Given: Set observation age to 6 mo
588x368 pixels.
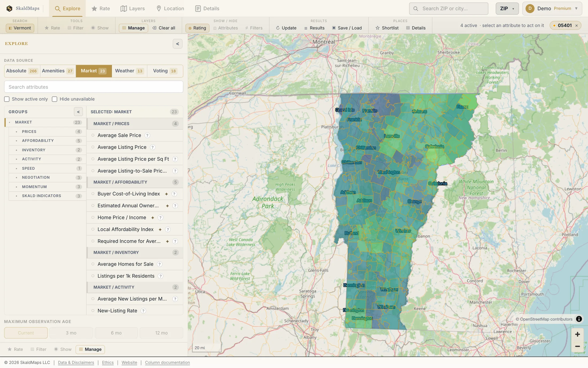Looking at the screenshot, I should [116, 333].
